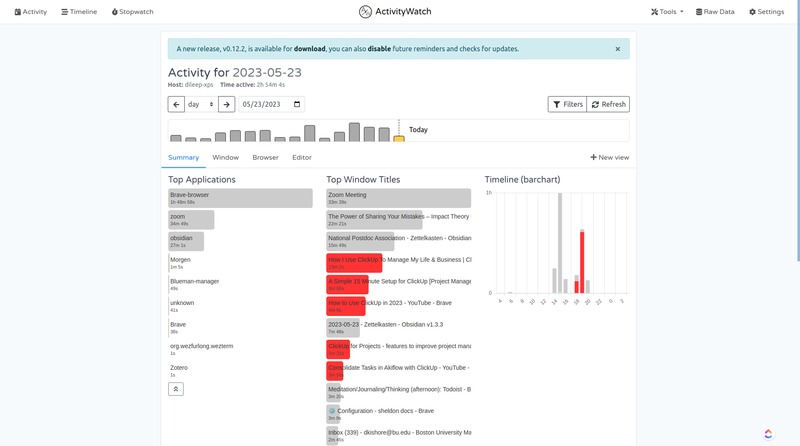
Task: Select Inbox (339) Boston University title
Action: point(398,435)
